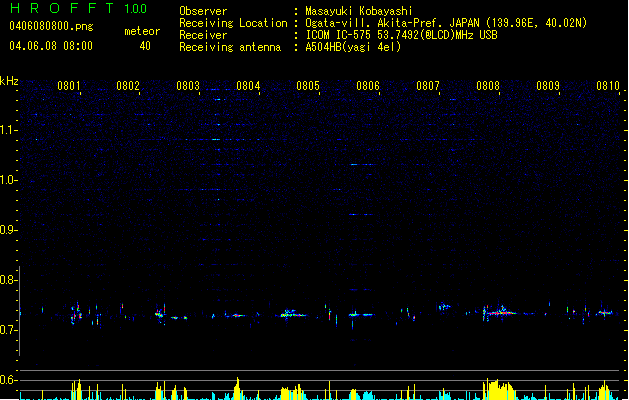629x400 pixels.
Task: Click the 1.0 kHz axis label
Action: tap(9, 180)
